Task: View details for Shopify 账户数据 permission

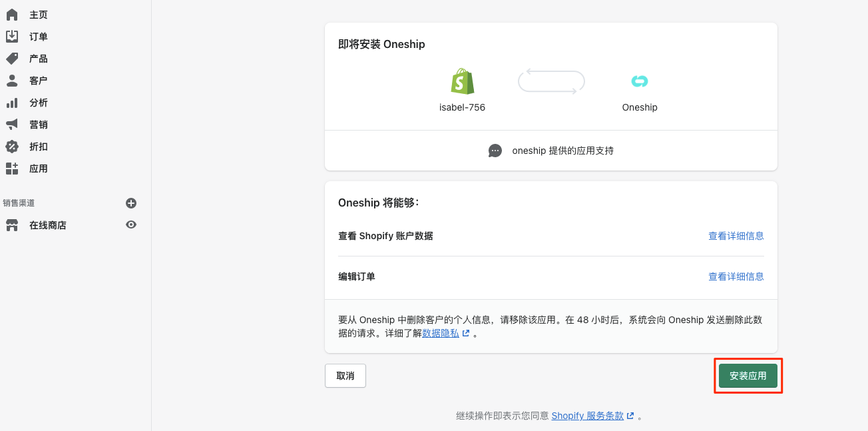Action: [736, 236]
